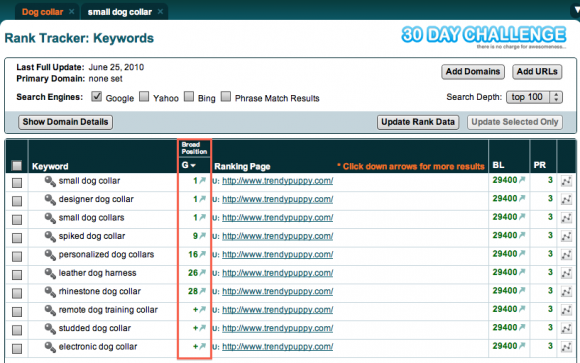This screenshot has width=580, height=363.
Task: Click the June 25, 2010 update date
Action: pos(116,67)
